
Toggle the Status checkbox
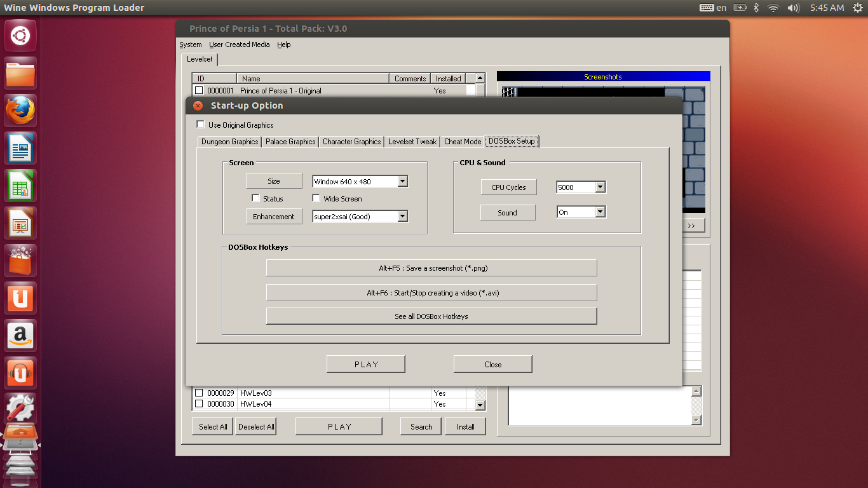pyautogui.click(x=255, y=198)
